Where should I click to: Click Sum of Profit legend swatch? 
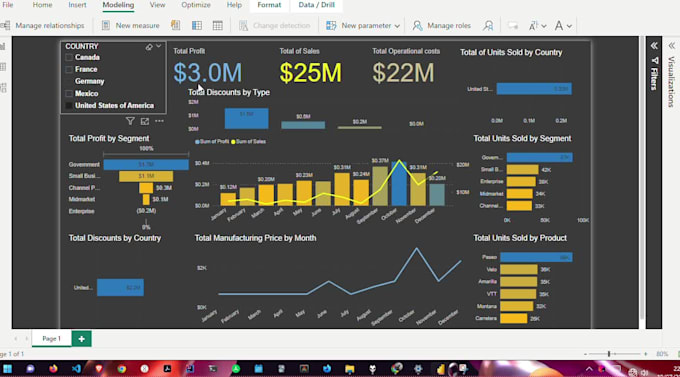197,142
